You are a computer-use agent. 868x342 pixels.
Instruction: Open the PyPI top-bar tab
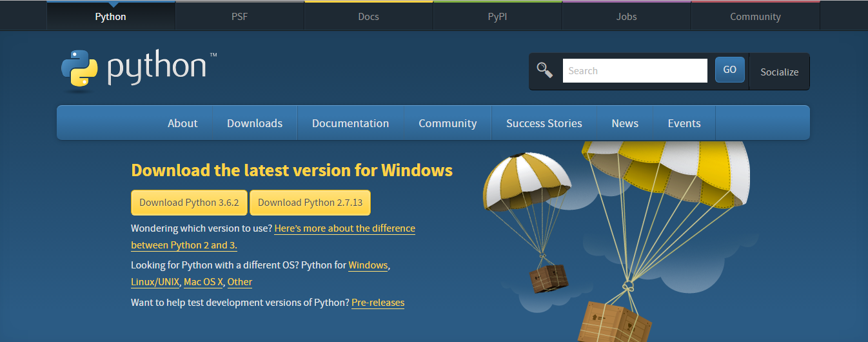tap(498, 16)
